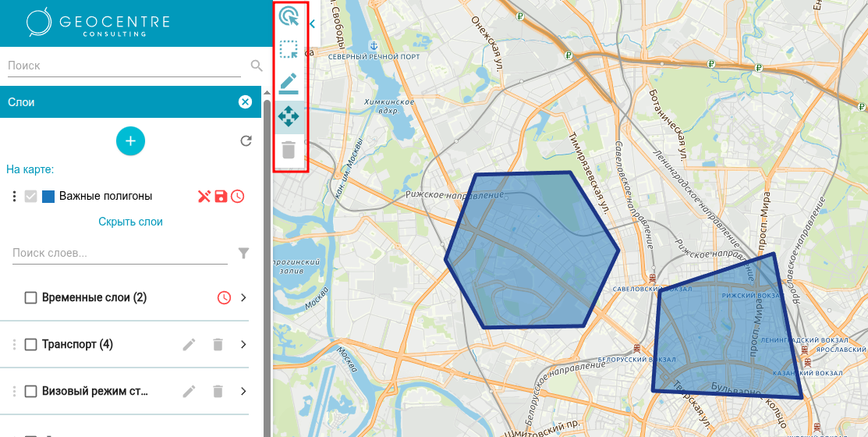Click the Транспорт (4) group label
The image size is (868, 437).
pyautogui.click(x=77, y=344)
